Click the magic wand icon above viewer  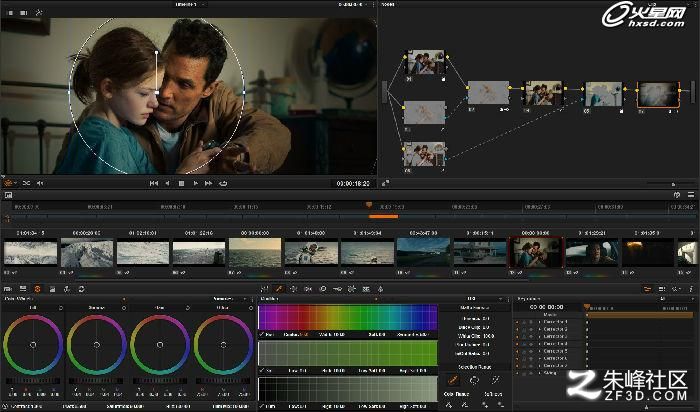(39, 12)
